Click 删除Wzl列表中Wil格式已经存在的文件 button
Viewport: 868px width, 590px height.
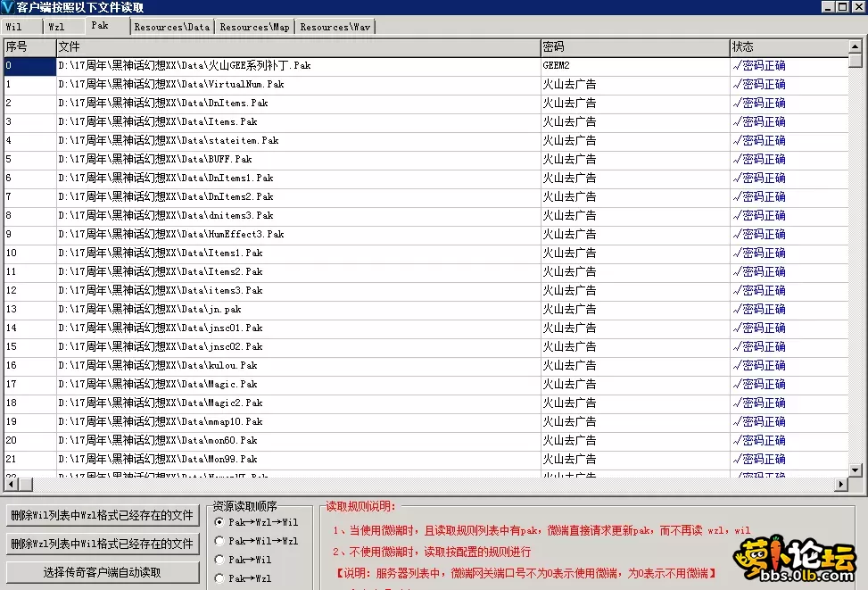103,544
